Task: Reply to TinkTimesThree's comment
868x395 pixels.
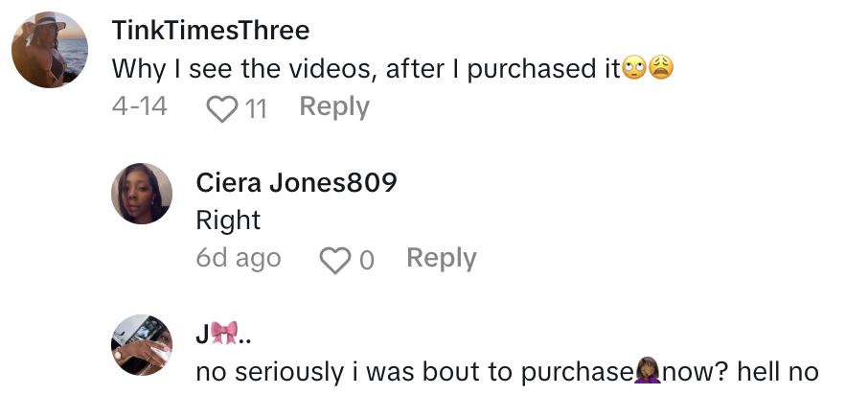Action: pyautogui.click(x=334, y=107)
